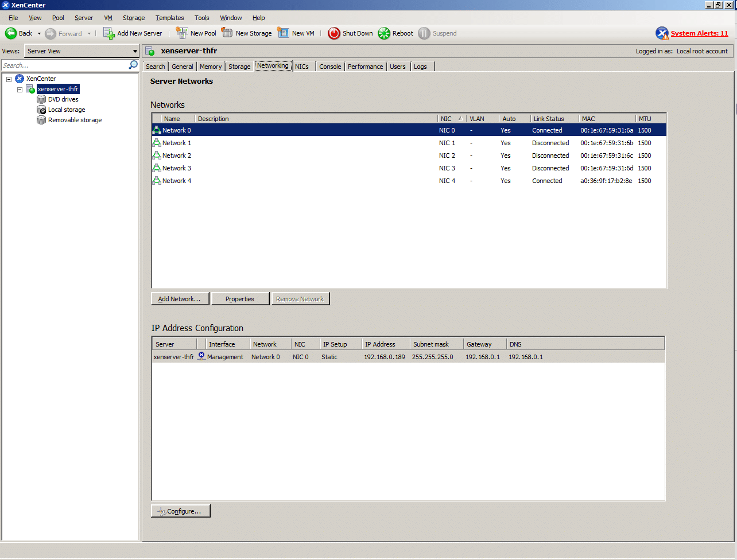Click the Network 1 row icon

(x=157, y=143)
